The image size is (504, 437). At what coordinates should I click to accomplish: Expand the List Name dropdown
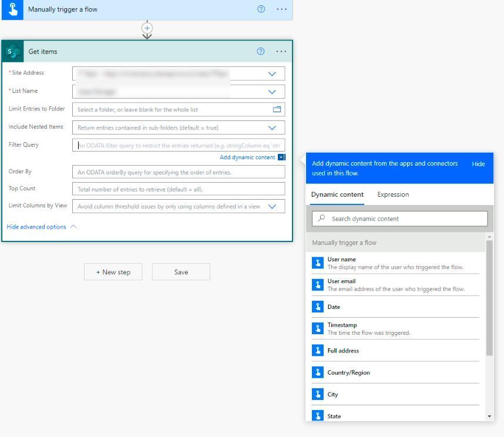tap(272, 92)
